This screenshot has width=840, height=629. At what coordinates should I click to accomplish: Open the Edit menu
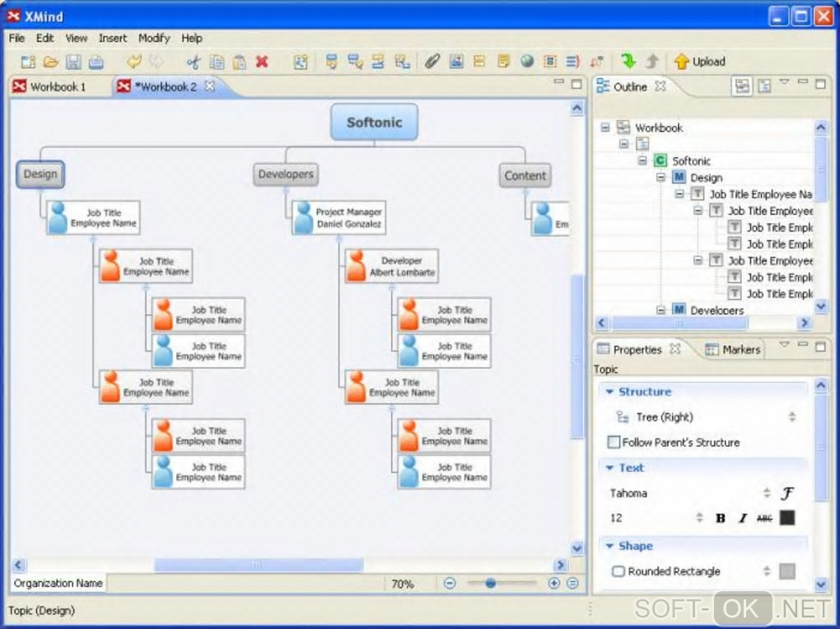tap(45, 38)
